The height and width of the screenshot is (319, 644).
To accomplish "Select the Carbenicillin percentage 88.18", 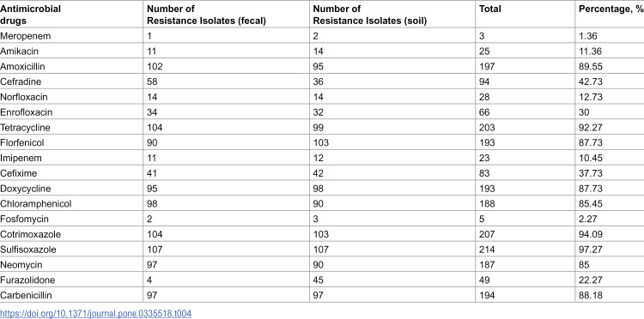I will click(591, 295).
